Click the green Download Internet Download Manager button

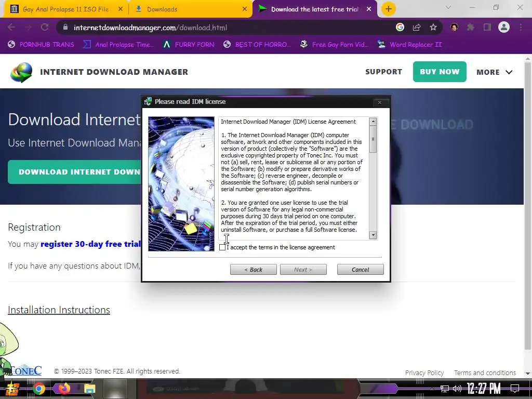(75, 172)
